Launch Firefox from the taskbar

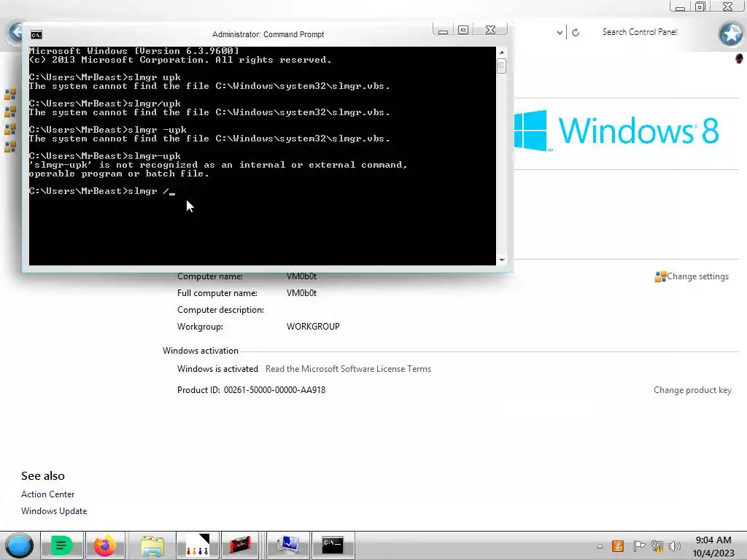(x=105, y=545)
